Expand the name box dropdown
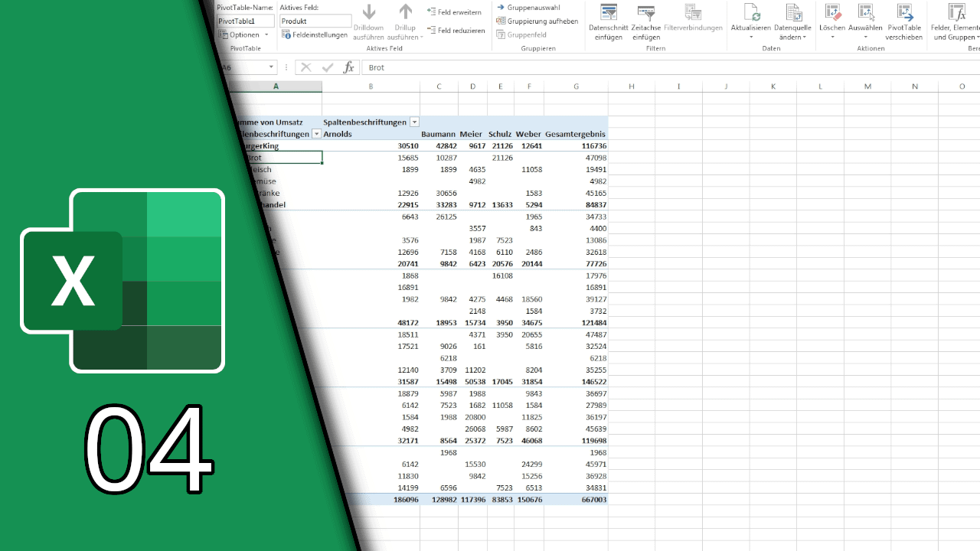This screenshot has height=551, width=980. click(x=272, y=67)
